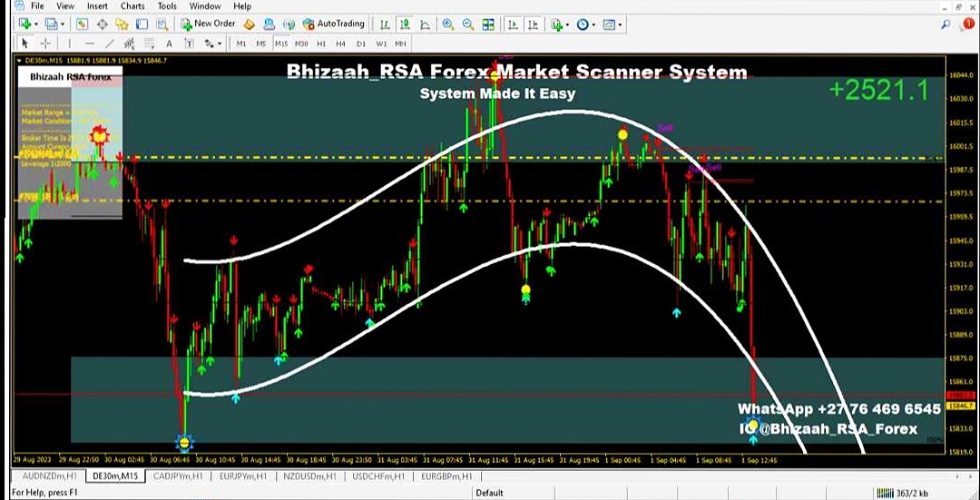Screen dimensions: 980x500
Task: Open the Tools menu
Action: coord(167,6)
